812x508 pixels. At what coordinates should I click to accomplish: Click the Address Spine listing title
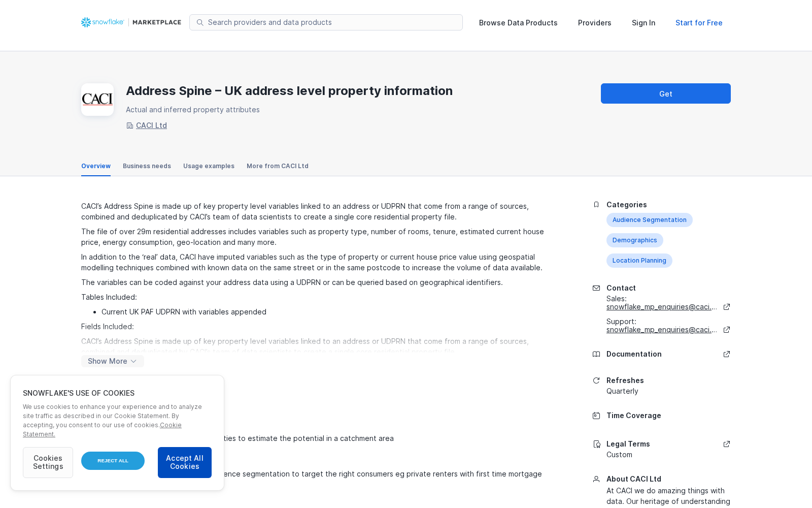[289, 91]
